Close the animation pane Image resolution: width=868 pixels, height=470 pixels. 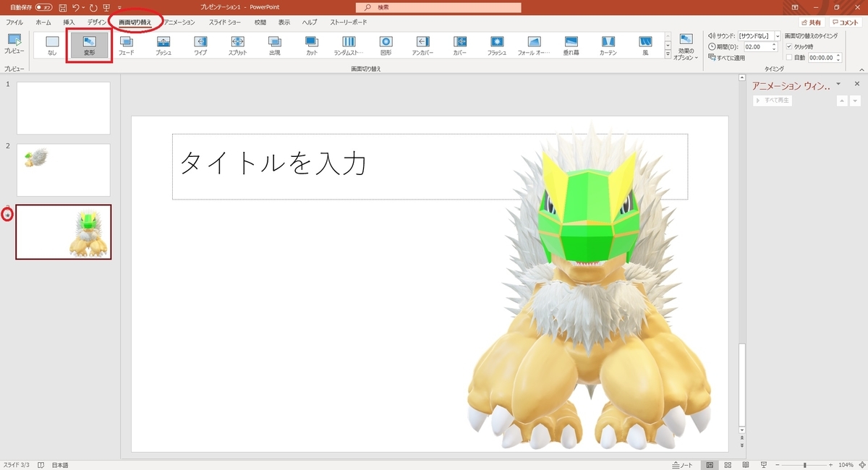(857, 84)
